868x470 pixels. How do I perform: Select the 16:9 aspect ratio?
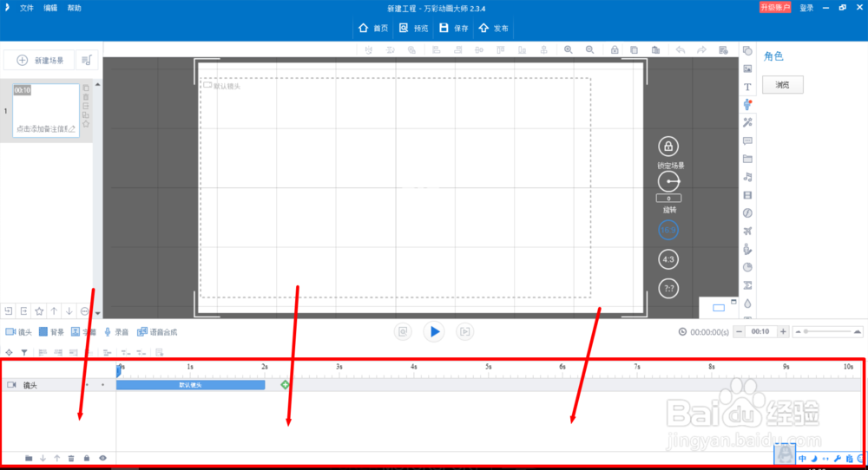(x=668, y=230)
